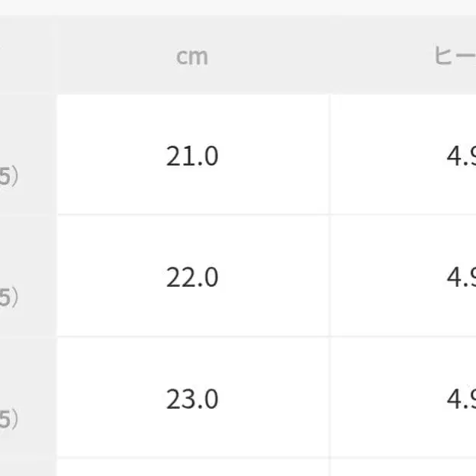Select the 21.0 cm cell

click(192, 156)
